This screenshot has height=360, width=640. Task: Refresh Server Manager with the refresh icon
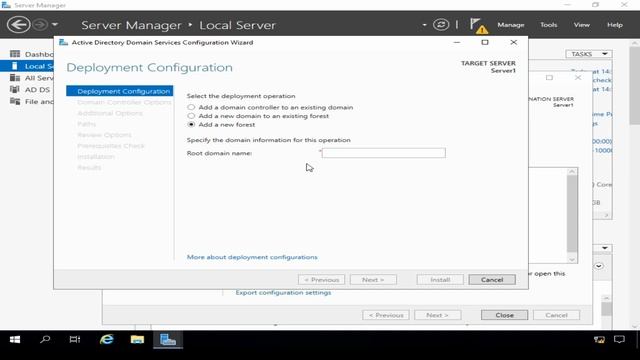coord(441,24)
